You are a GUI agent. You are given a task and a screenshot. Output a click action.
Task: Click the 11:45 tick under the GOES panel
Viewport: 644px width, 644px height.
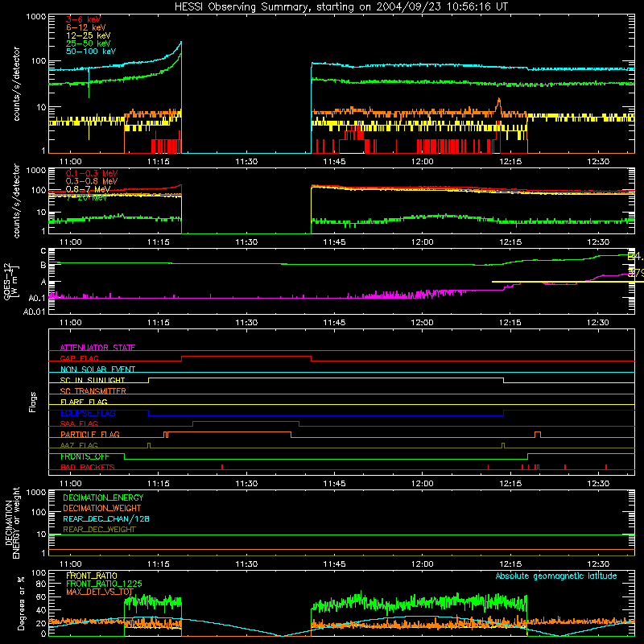click(x=334, y=323)
